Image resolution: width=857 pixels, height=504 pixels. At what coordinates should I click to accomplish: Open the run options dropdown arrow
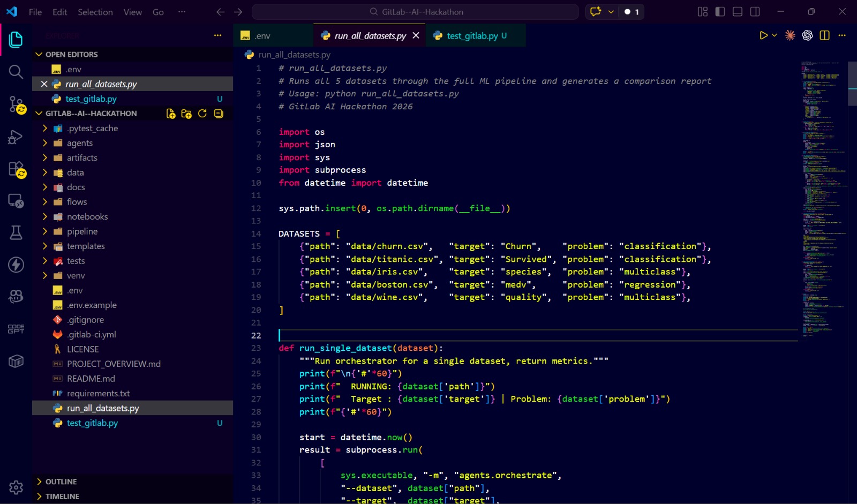tap(775, 35)
